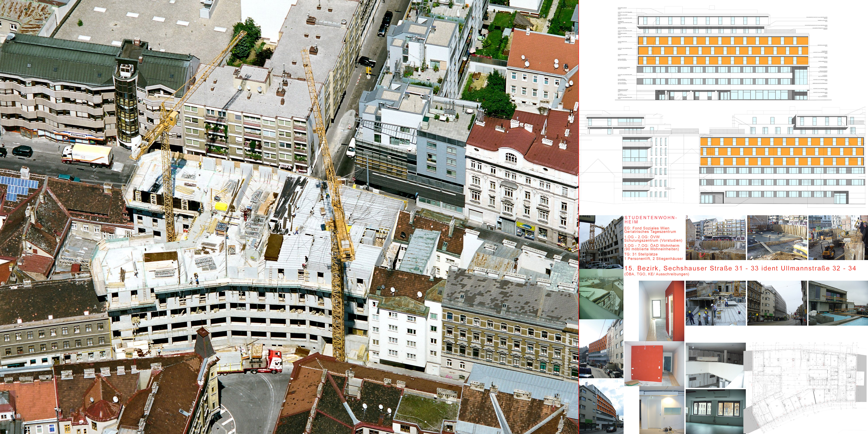Open the green-tinted room with windows photo

(x=715, y=412)
